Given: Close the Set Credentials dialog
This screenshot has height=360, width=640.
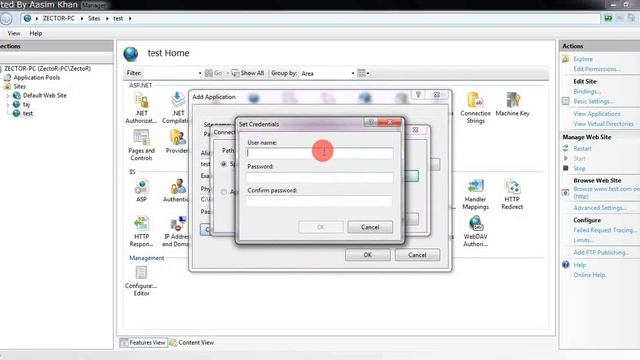Looking at the screenshot, I should (x=389, y=122).
